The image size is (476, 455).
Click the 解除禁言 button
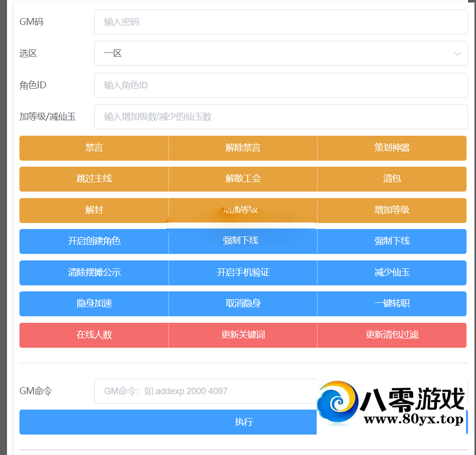tap(243, 148)
